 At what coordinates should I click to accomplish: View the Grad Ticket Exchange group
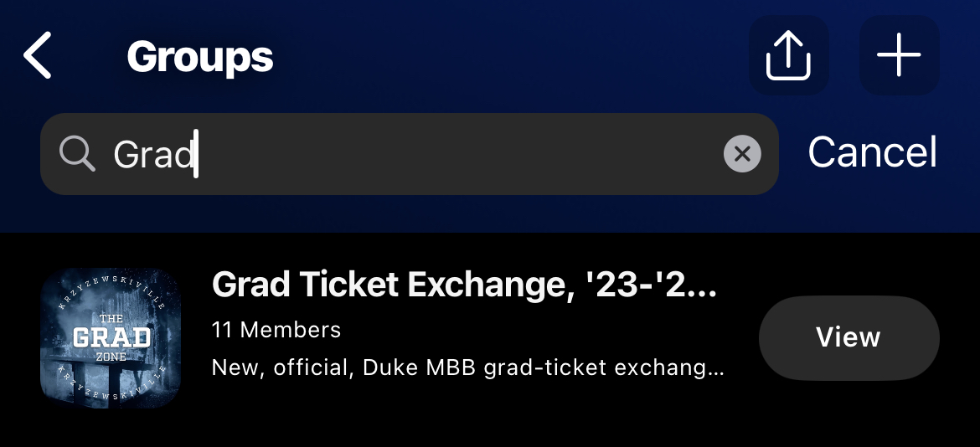[x=848, y=337]
